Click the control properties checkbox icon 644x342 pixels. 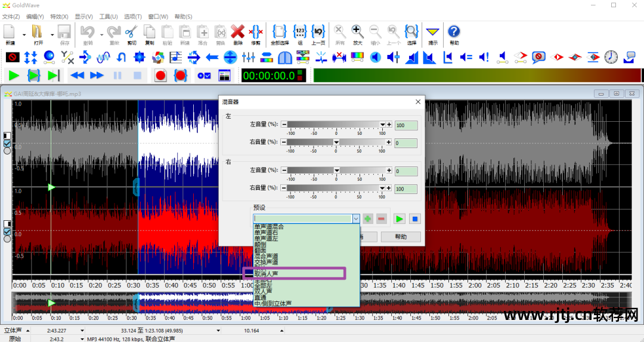coord(204,76)
